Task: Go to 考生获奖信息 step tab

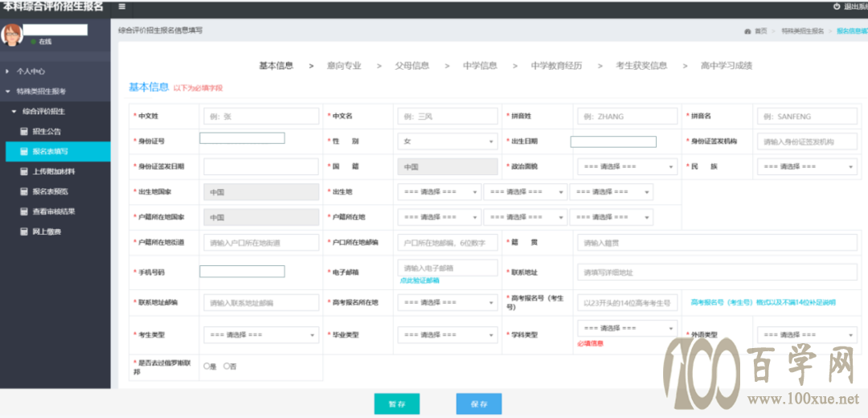Action: (x=641, y=66)
